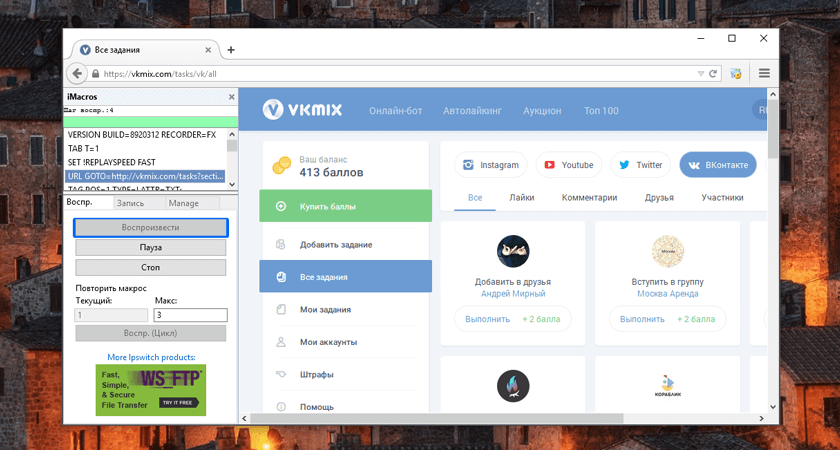Screen dimensions: 840x450
Task: Click the iMacros Пауза button
Action: click(x=151, y=248)
